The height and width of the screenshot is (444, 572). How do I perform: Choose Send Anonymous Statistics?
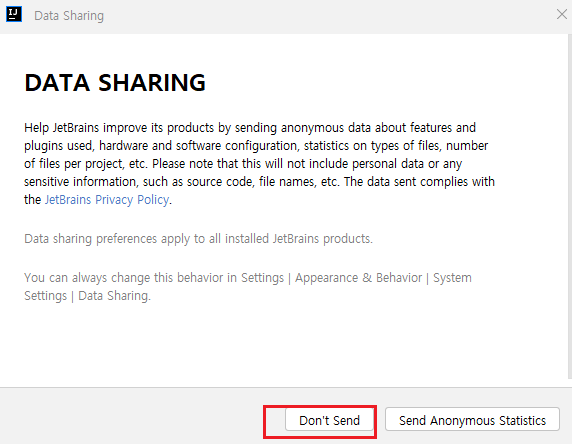(x=472, y=420)
